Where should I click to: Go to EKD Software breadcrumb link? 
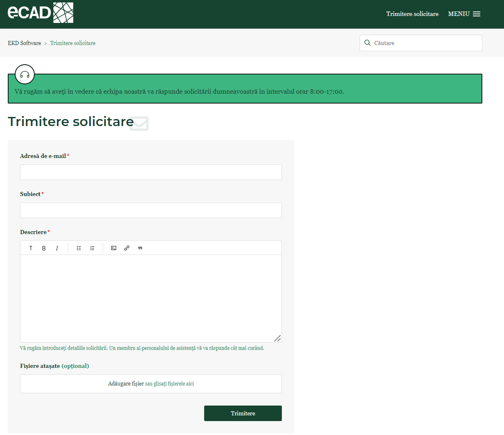pos(25,43)
